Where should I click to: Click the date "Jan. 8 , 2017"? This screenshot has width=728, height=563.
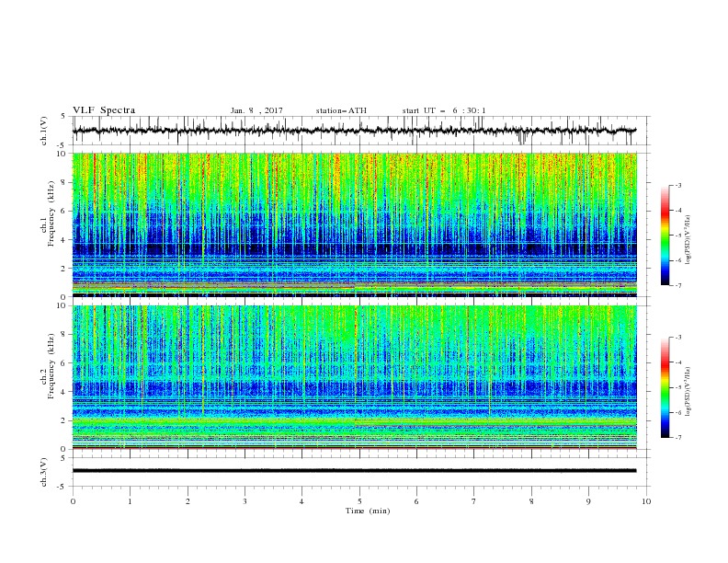256,110
